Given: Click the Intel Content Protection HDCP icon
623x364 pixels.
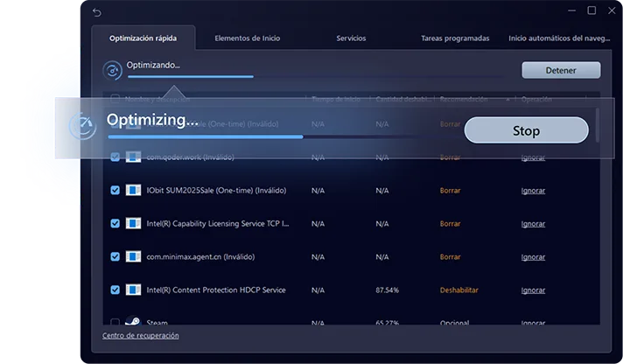Looking at the screenshot, I should 133,290.
